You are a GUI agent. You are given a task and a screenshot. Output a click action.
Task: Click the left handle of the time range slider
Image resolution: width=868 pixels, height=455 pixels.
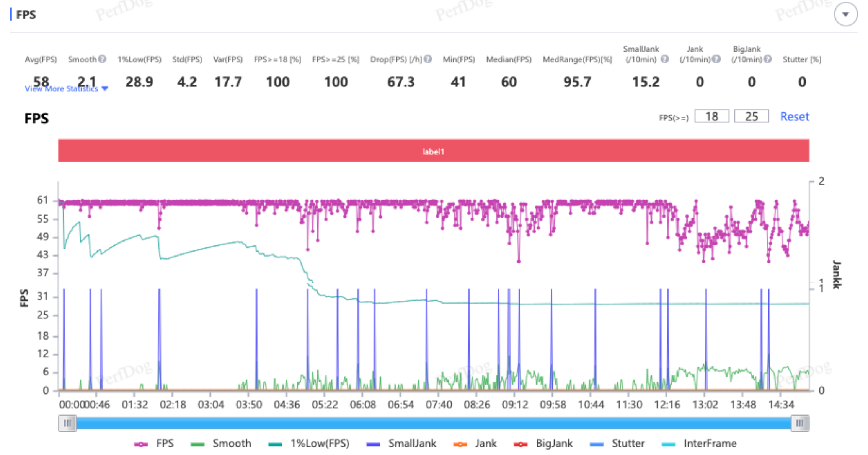(67, 423)
